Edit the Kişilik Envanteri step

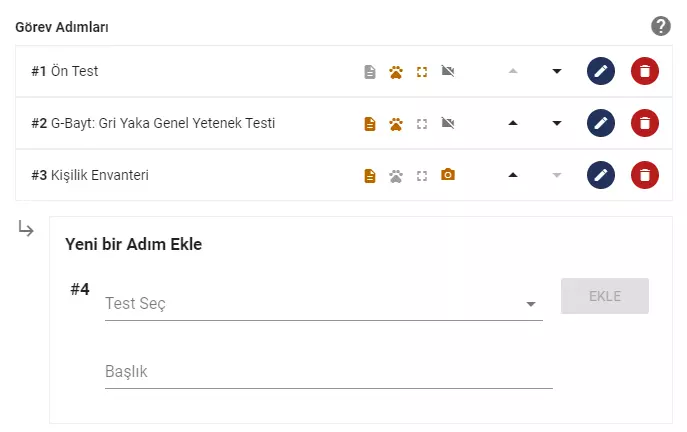tap(600, 175)
